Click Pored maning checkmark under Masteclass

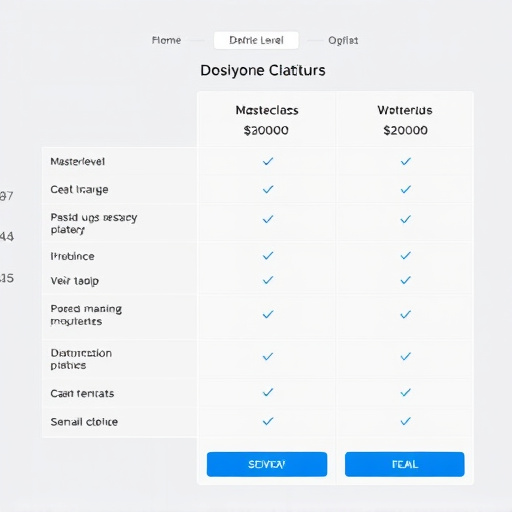click(268, 314)
